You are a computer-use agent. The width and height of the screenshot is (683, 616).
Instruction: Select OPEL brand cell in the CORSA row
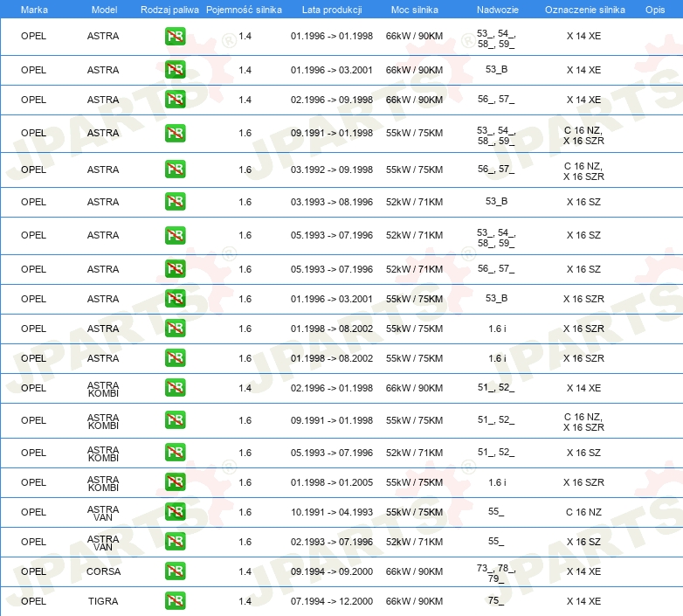(x=33, y=571)
